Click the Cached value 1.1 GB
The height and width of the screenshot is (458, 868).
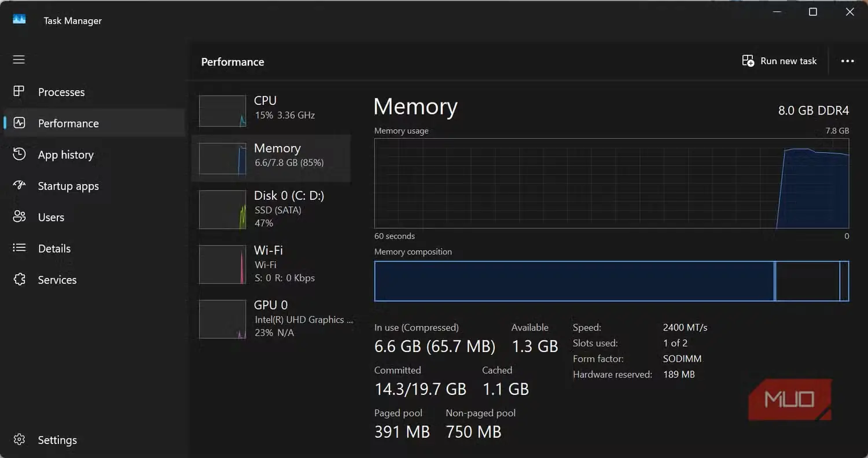click(506, 389)
